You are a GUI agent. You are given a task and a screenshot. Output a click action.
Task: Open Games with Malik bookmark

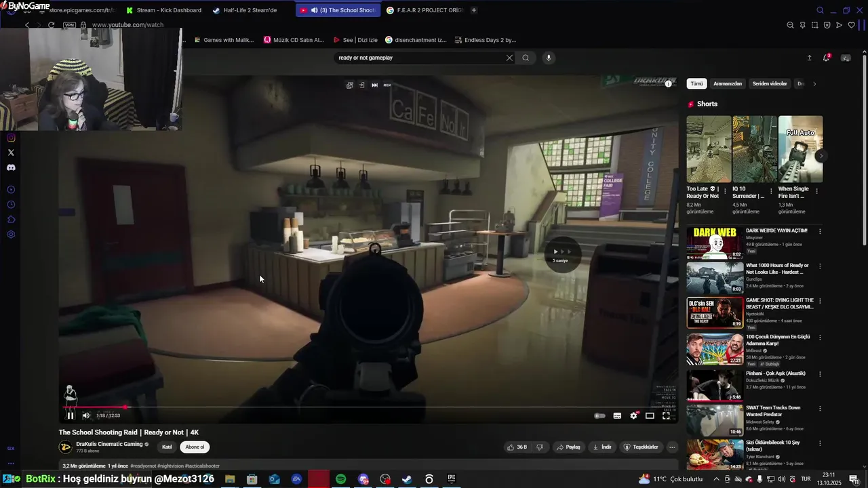[224, 40]
